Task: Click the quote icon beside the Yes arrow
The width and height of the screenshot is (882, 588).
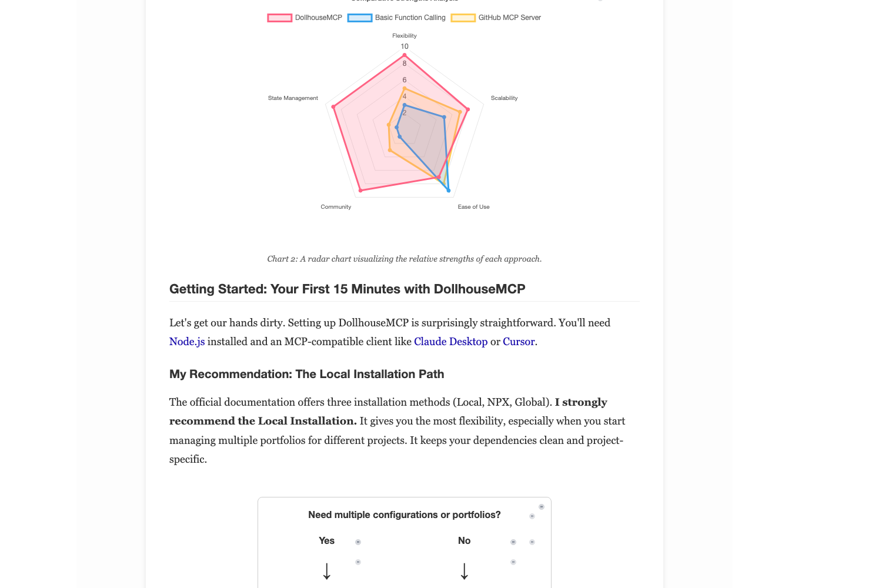Action: pyautogui.click(x=358, y=562)
